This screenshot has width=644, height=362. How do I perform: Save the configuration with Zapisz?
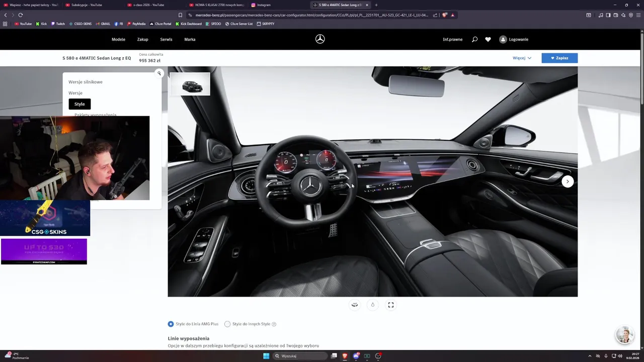tap(559, 58)
